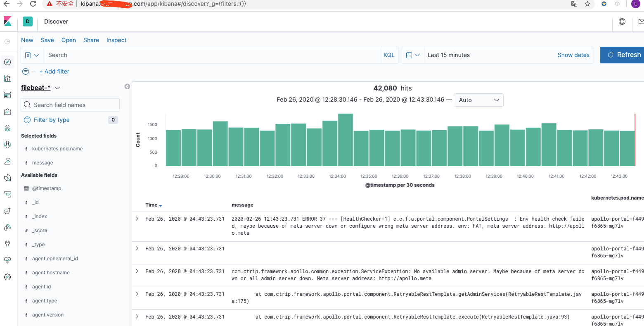This screenshot has height=326, width=644.
Task: Toggle the KQL query language switch
Action: pyautogui.click(x=389, y=55)
